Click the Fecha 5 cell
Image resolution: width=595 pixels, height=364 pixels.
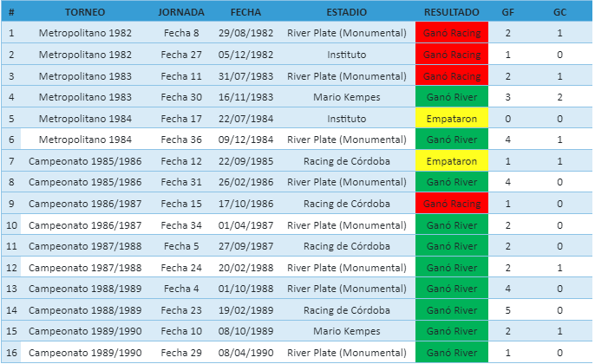point(181,246)
